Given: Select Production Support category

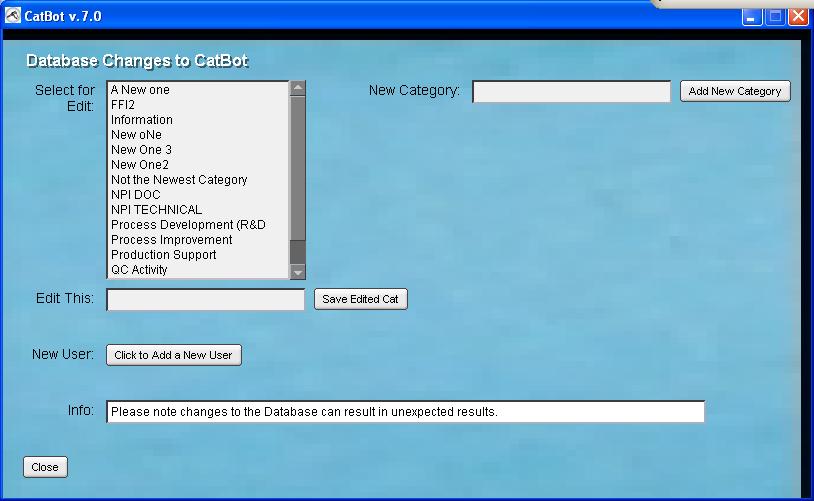Looking at the screenshot, I should [x=197, y=255].
